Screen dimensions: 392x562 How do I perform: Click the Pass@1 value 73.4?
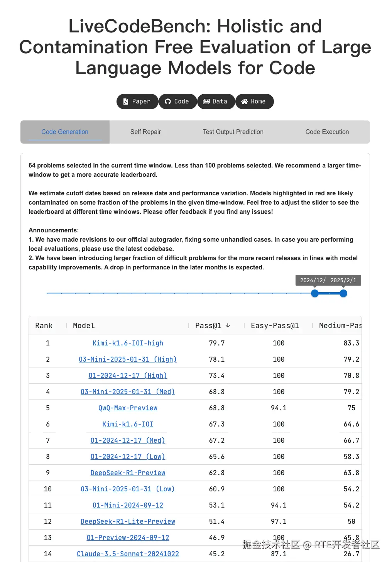217,376
